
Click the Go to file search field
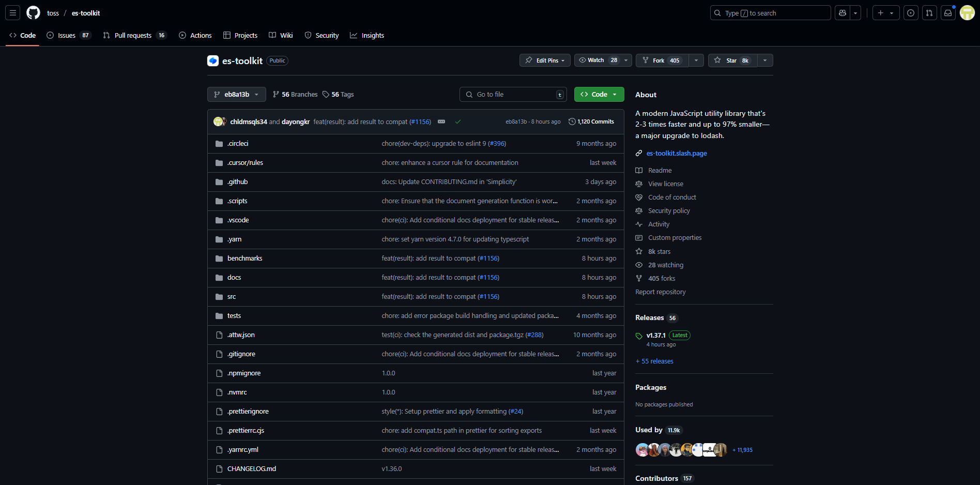[513, 95]
